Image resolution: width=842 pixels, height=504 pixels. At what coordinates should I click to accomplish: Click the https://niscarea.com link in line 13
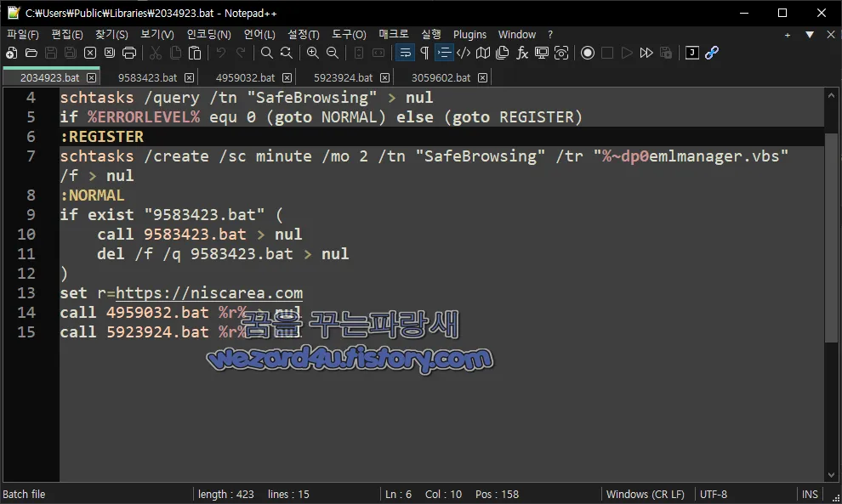click(x=209, y=292)
